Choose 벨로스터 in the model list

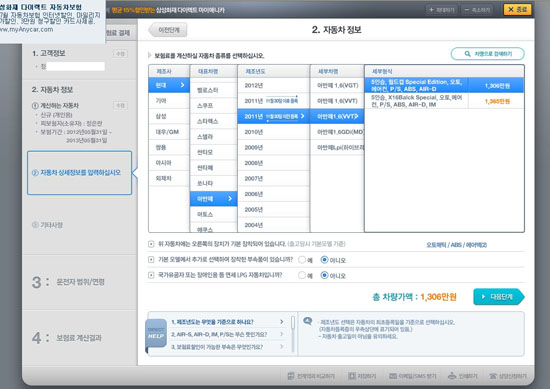tap(214, 90)
